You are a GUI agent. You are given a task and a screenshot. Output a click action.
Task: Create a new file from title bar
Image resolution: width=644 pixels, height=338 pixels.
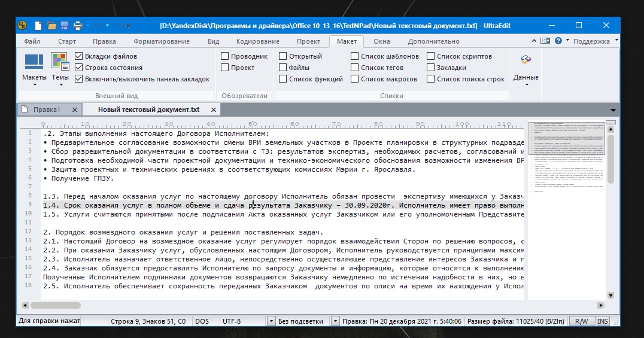pyautogui.click(x=38, y=26)
